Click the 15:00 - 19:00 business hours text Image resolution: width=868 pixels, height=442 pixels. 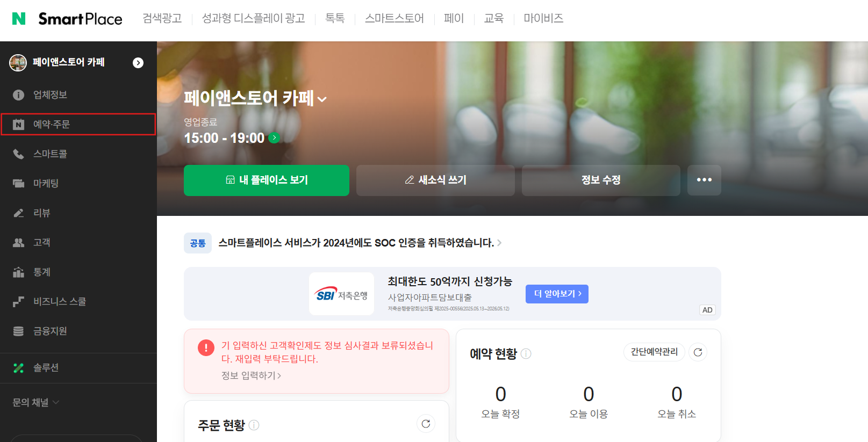(224, 138)
